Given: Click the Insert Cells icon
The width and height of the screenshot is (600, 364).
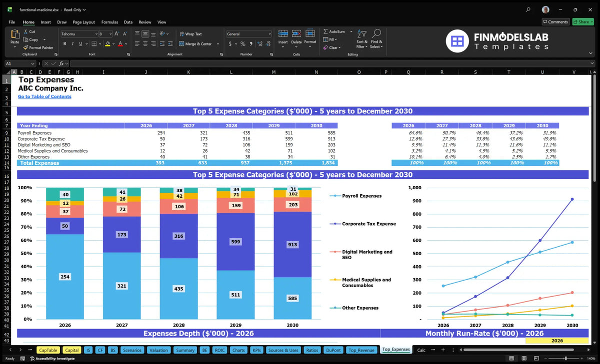Looking at the screenshot, I should click(283, 33).
